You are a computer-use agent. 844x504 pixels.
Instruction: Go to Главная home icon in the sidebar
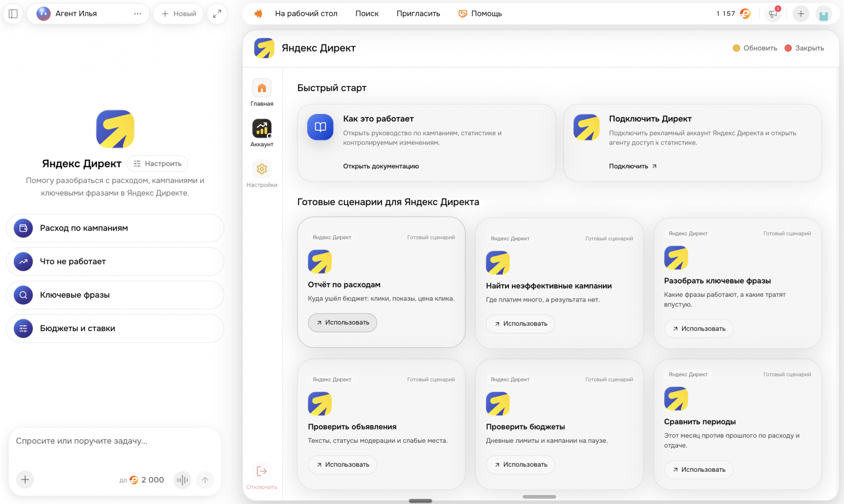pyautogui.click(x=262, y=88)
